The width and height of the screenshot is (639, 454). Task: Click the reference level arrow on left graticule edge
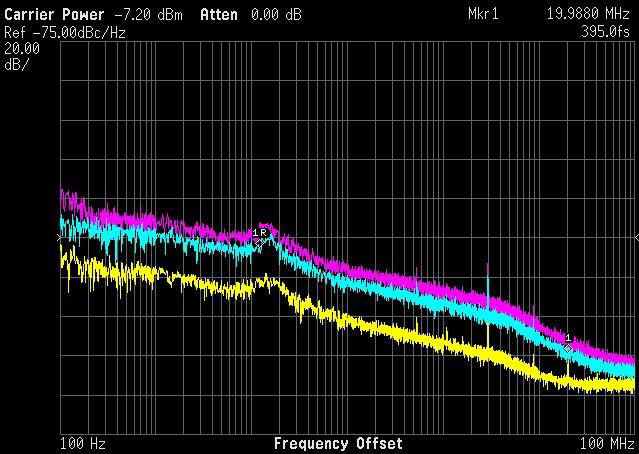59,237
